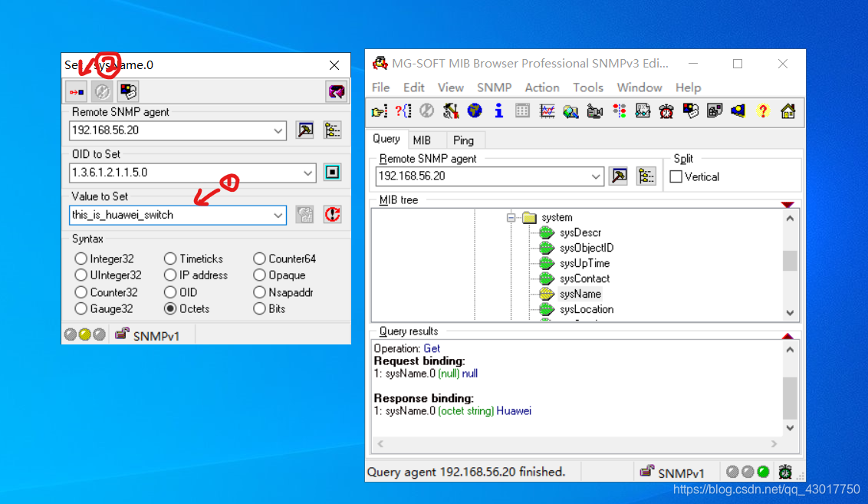
Task: Click the red-green dots icon in main toolbar
Action: pos(619,111)
